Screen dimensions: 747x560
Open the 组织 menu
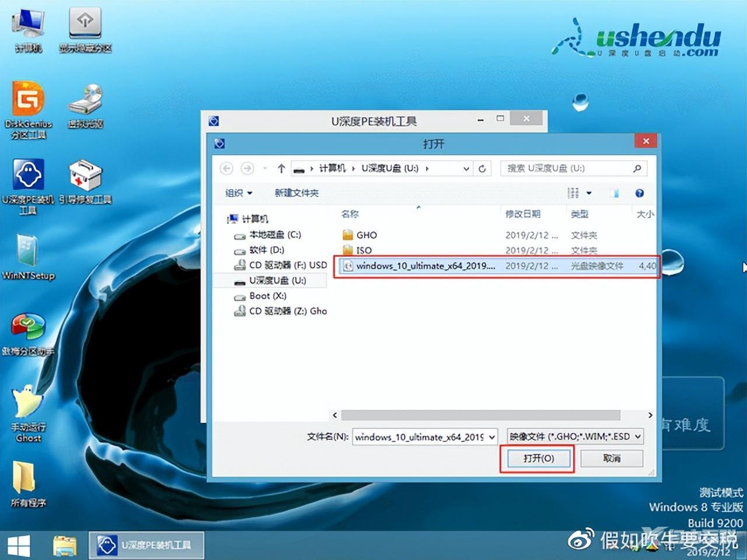coord(239,193)
